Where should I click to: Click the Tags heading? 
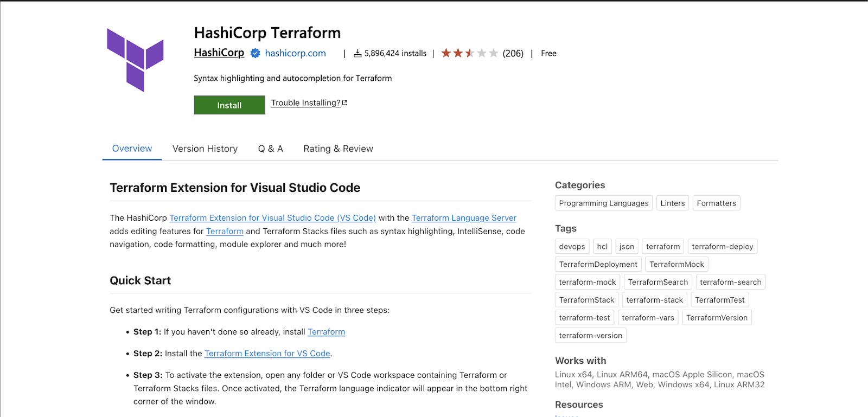[x=566, y=228]
